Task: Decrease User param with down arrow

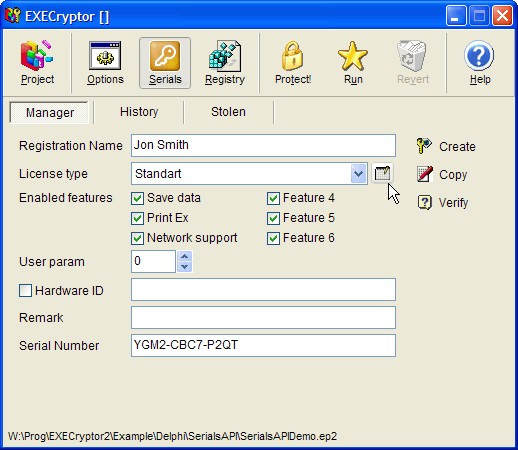Action: [x=184, y=267]
